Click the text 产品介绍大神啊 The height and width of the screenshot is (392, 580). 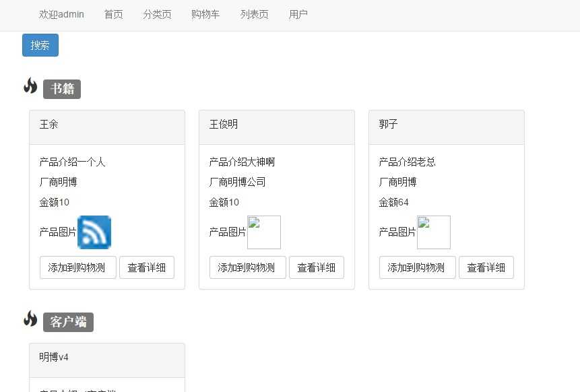pyautogui.click(x=243, y=162)
